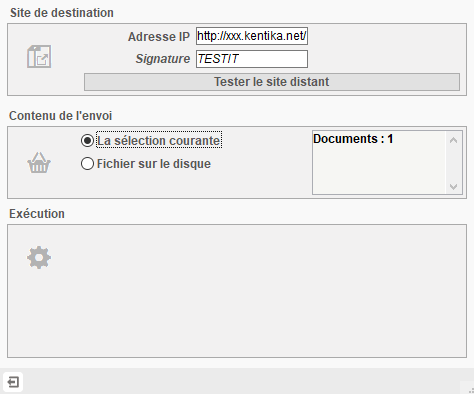The height and width of the screenshot is (394, 474).
Task: Click the Documents list scrollbar track
Action: click(453, 163)
